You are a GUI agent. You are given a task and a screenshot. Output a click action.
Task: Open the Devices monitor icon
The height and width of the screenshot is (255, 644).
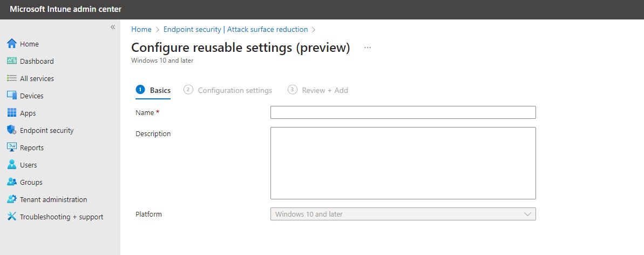click(12, 96)
